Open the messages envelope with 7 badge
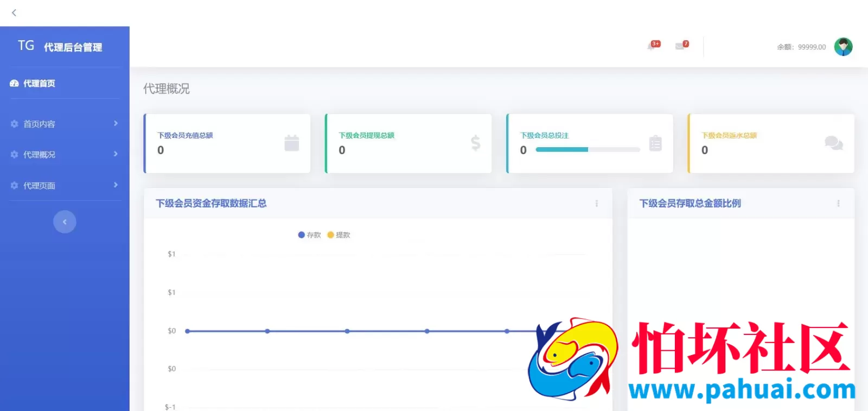868x411 pixels. 681,46
